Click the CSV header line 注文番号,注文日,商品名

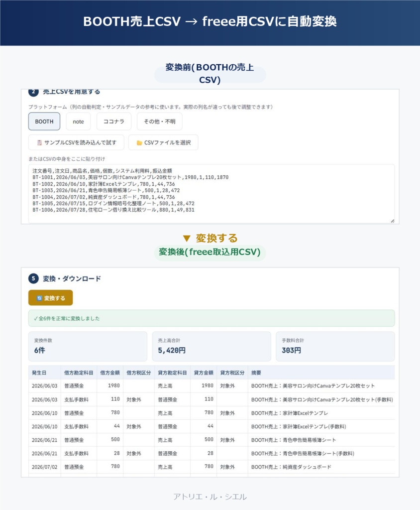click(102, 171)
